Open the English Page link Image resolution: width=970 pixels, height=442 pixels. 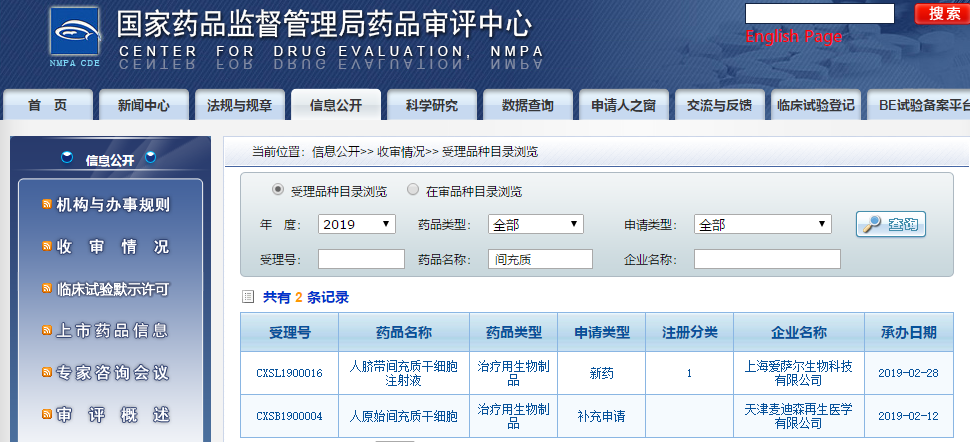tap(794, 37)
